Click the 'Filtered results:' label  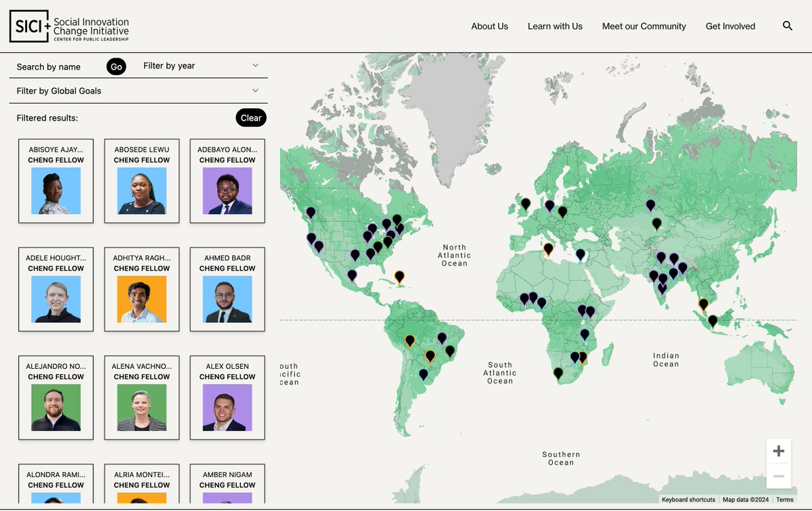point(47,118)
